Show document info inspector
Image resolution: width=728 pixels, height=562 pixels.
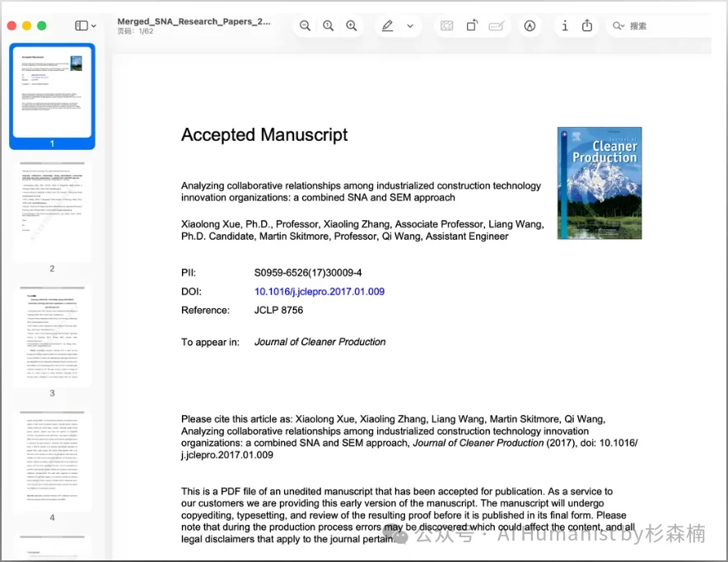(564, 26)
